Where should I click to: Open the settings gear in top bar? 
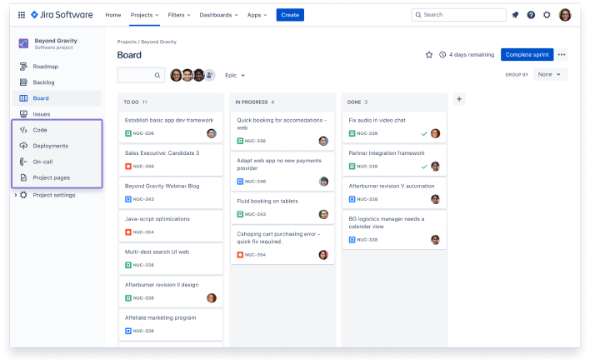[x=547, y=15]
